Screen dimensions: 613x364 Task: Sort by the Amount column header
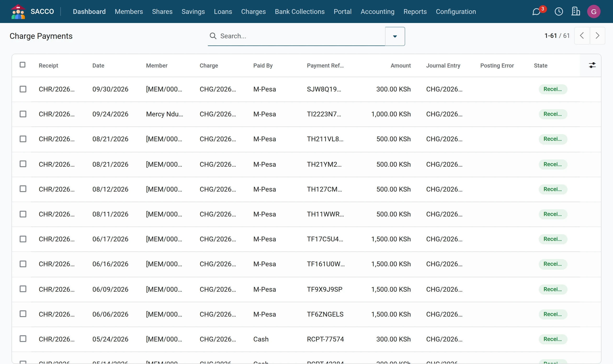(400, 65)
